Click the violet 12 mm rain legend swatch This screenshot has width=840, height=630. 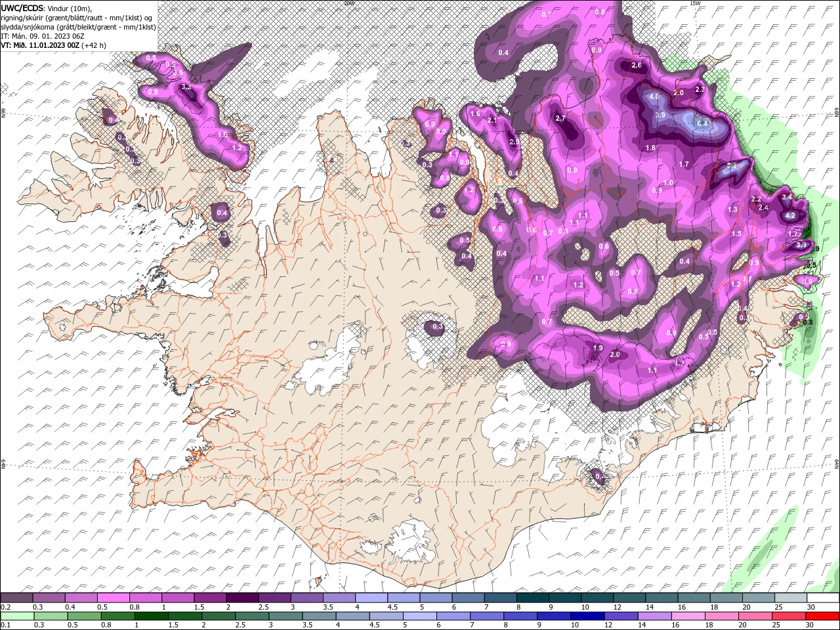coord(621,616)
